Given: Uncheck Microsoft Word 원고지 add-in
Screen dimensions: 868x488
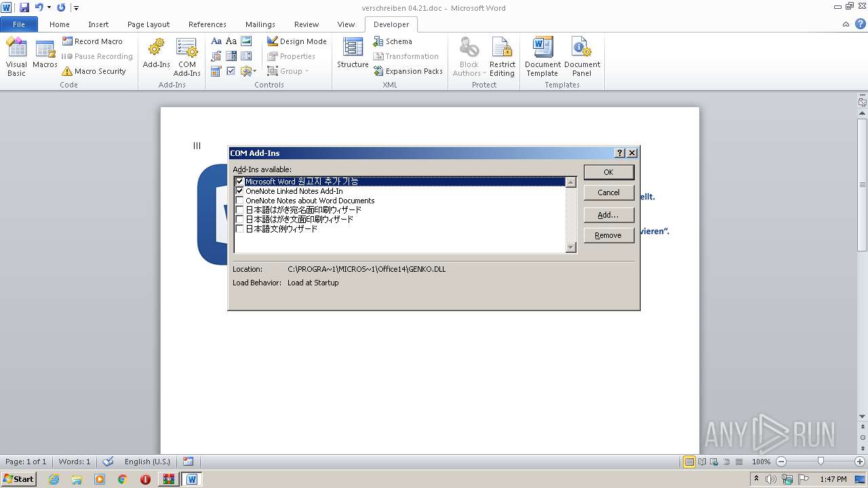Looking at the screenshot, I should (x=239, y=182).
